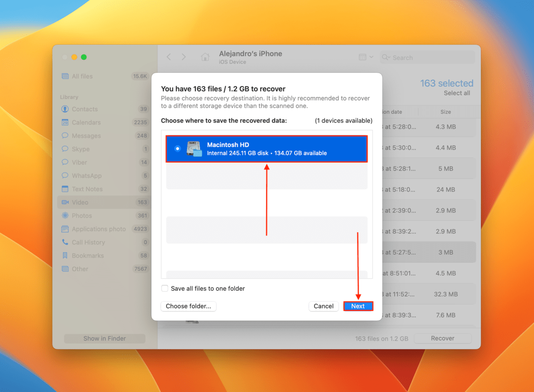This screenshot has height=392, width=534.
Task: Click the Skype label in sidebar
Action: pyautogui.click(x=81, y=149)
